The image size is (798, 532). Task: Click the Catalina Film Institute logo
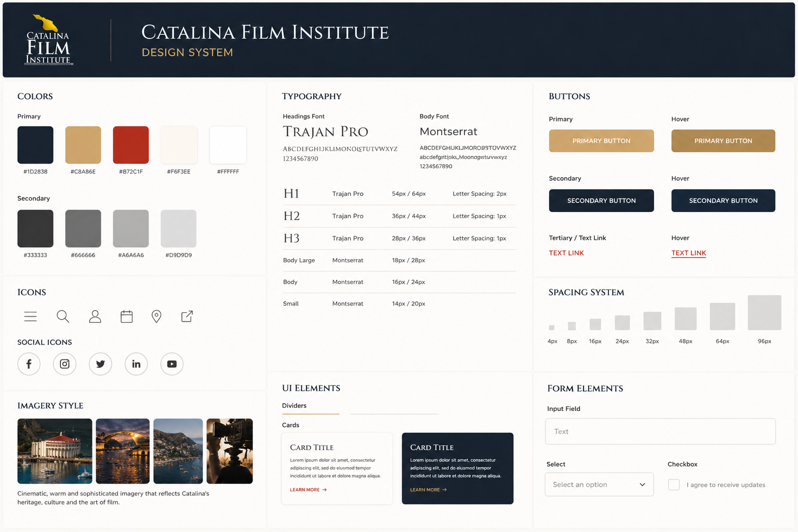pos(48,39)
